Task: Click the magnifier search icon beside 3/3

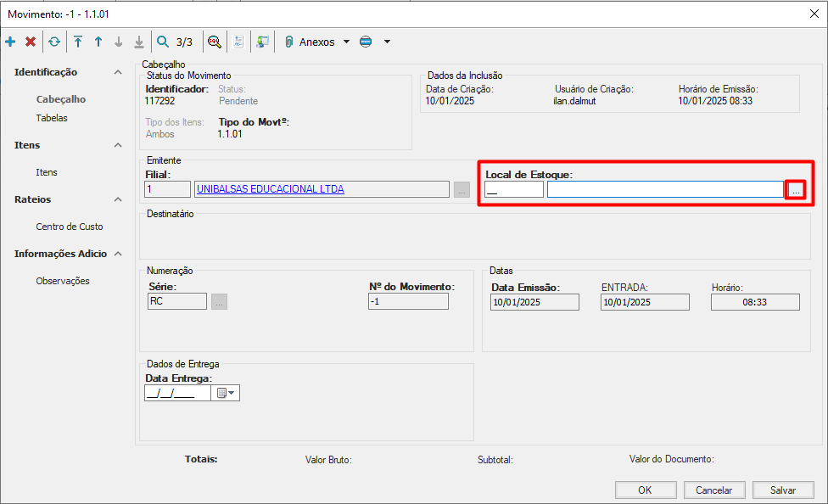Action: pyautogui.click(x=163, y=42)
